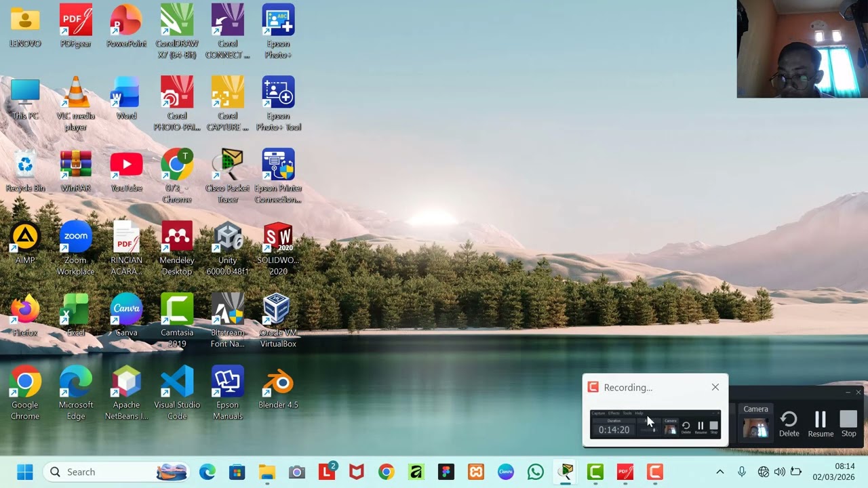This screenshot has width=868, height=488.
Task: Open the LENOVO user folder on desktop
Action: coord(25,26)
